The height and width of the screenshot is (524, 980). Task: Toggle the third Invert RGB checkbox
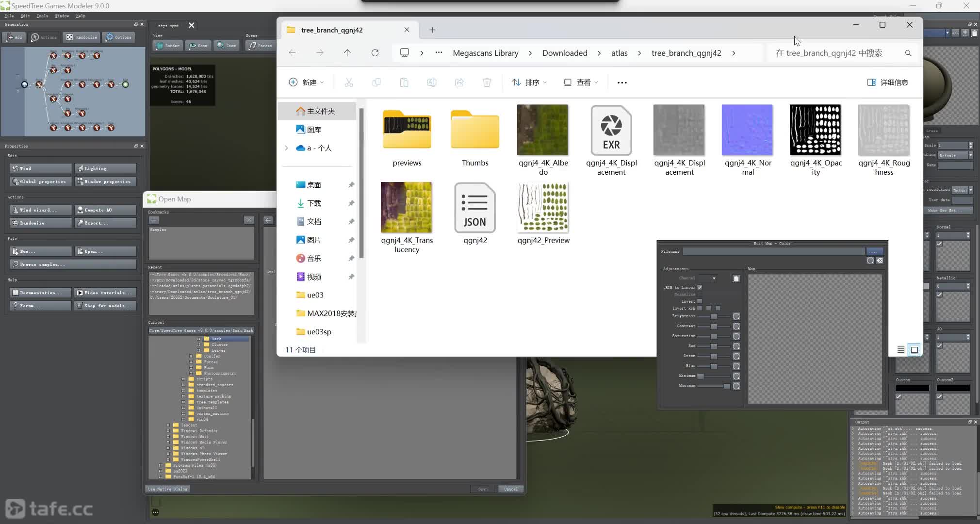[x=718, y=308]
